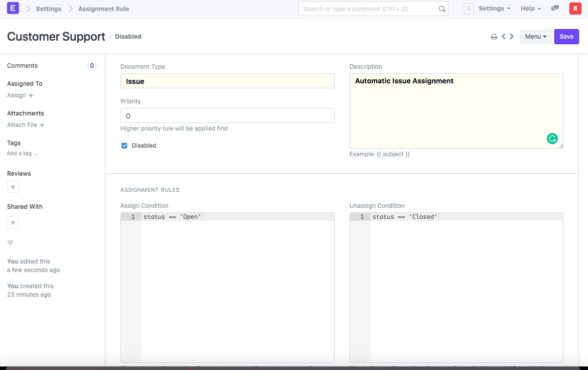Expand the Menu dropdown
Screen dimensions: 588x370
tap(535, 37)
